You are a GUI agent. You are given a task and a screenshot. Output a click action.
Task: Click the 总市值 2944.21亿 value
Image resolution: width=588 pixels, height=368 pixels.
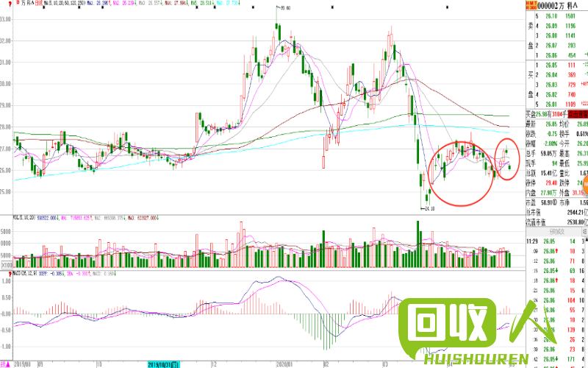click(x=577, y=212)
